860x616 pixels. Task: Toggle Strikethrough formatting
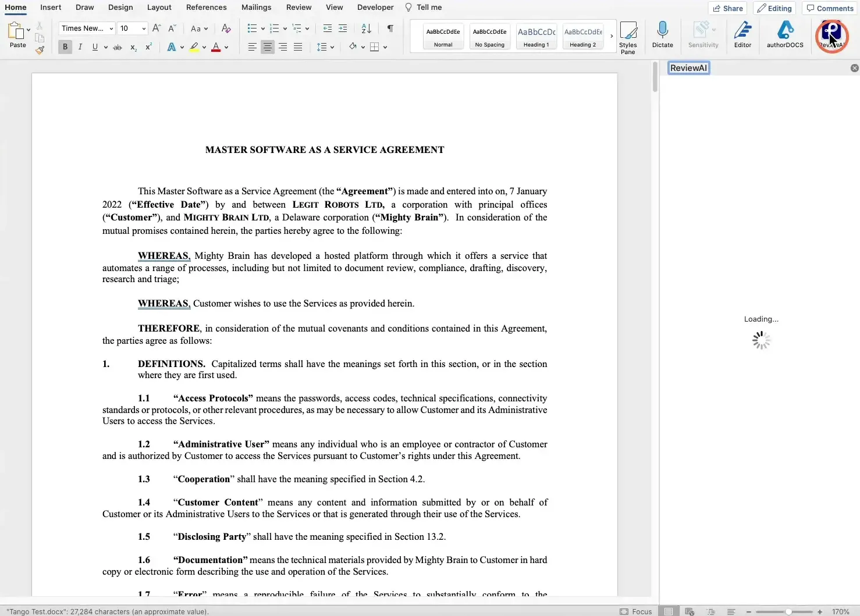point(118,47)
